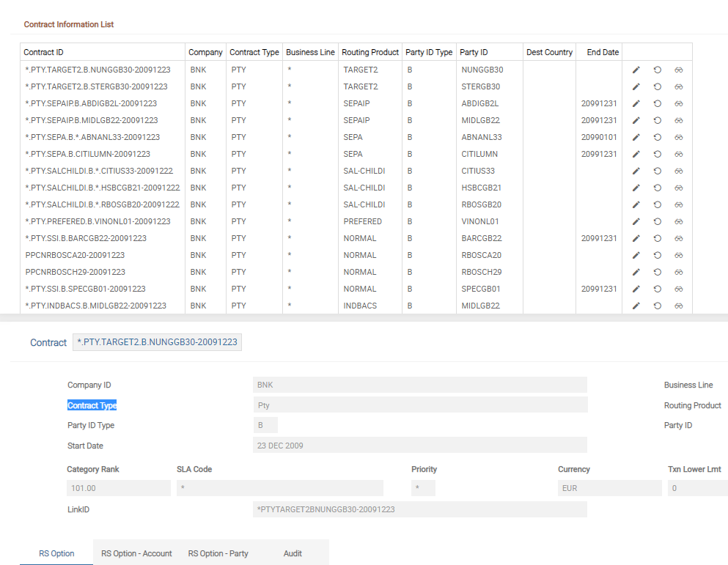Open the Audit tab
This screenshot has width=728, height=565.
(293, 553)
